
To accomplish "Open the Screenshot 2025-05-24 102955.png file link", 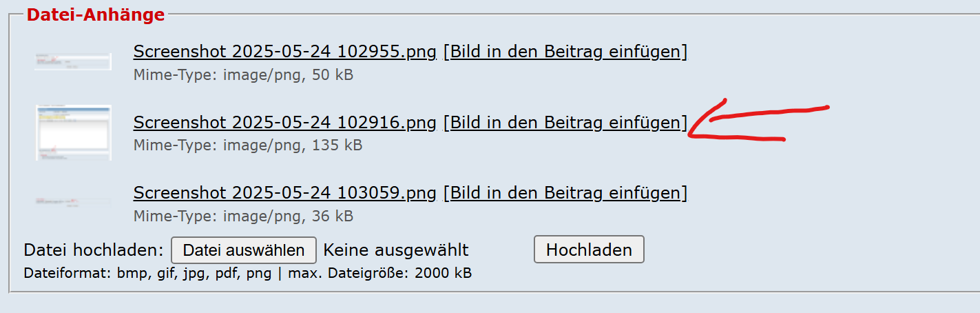I will [x=284, y=52].
